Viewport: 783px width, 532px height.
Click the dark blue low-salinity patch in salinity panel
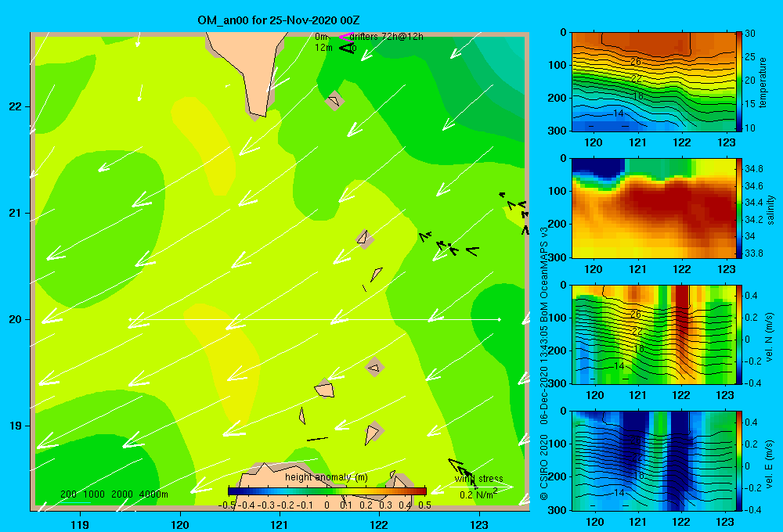(x=597, y=167)
